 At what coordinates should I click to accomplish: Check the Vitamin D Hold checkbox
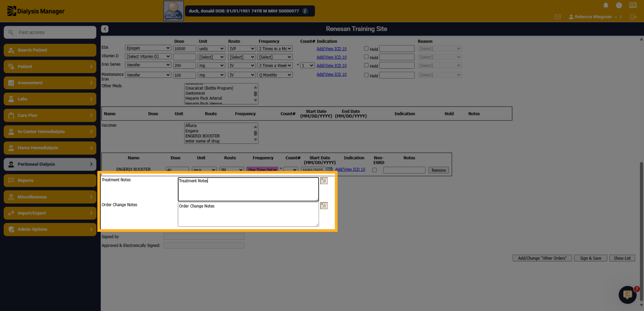coord(366,57)
